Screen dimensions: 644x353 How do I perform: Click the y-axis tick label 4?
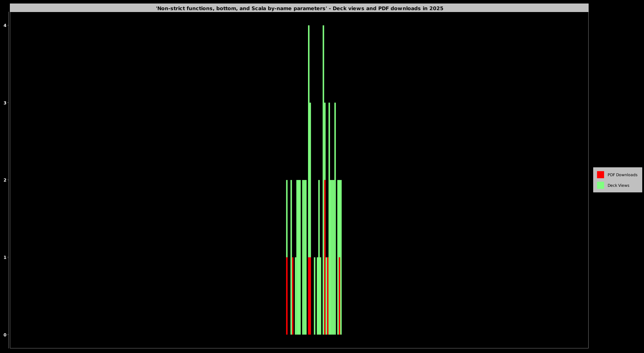[5, 25]
